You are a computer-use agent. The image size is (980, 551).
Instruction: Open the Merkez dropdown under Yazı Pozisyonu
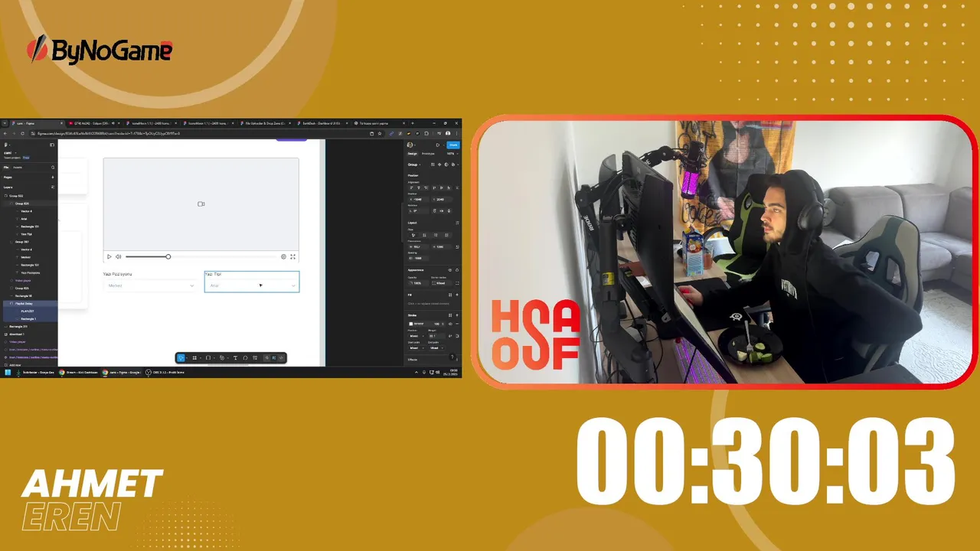(x=151, y=285)
